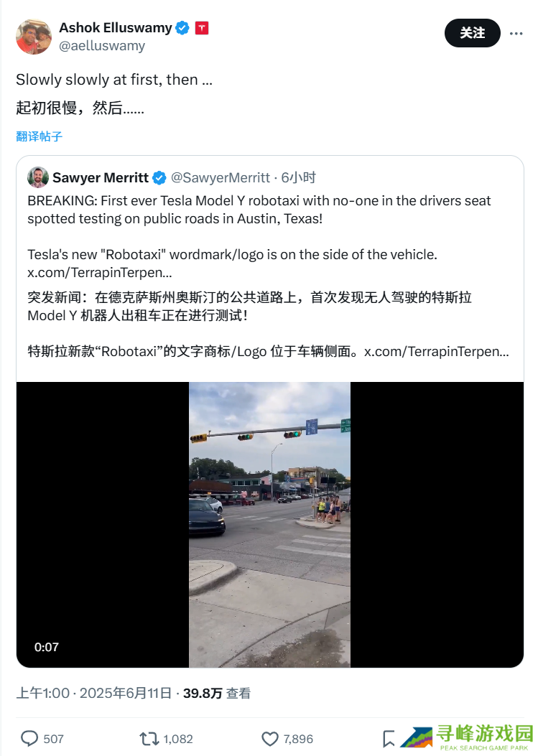The height and width of the screenshot is (756, 538).
Task: Open the x.com/TerrapinTerpen link in Chinese translation
Action: tap(436, 352)
